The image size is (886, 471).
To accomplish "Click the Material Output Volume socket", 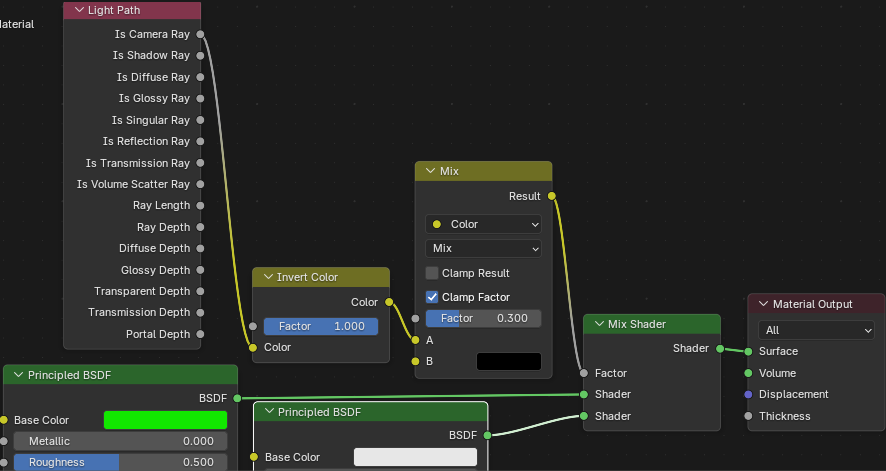I will pyautogui.click(x=748, y=373).
